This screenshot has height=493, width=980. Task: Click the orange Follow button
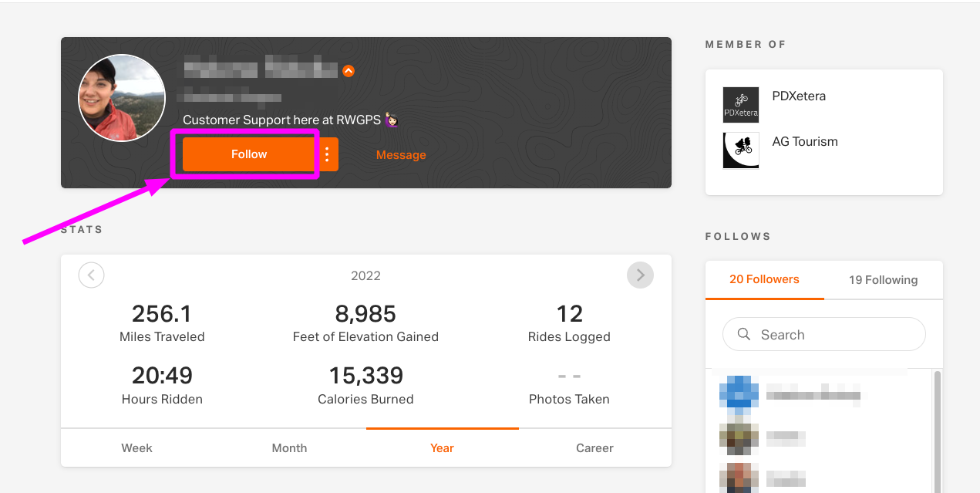pyautogui.click(x=249, y=154)
